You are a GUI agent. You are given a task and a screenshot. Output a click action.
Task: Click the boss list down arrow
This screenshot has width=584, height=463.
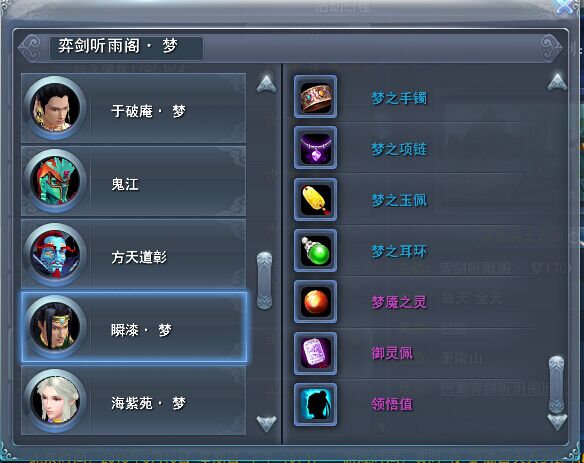click(x=266, y=424)
